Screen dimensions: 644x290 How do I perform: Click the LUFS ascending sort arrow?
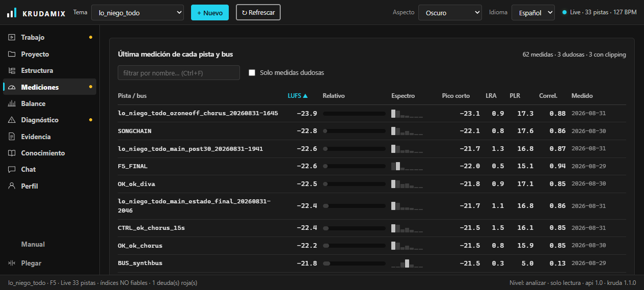(x=305, y=96)
